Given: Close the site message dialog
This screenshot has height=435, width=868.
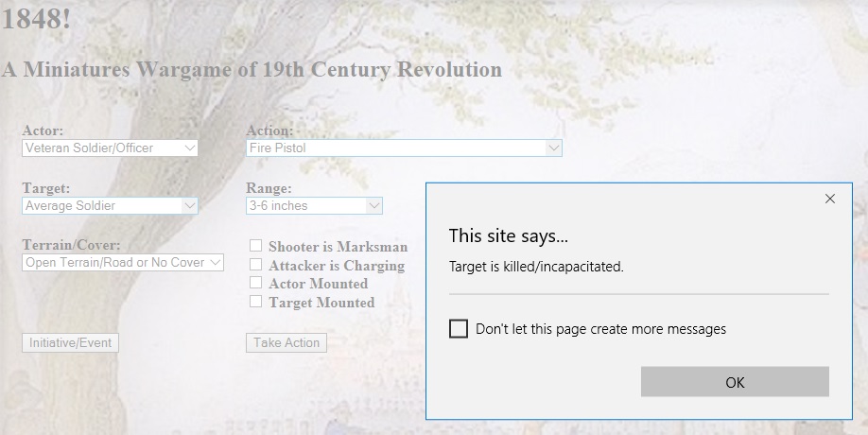Looking at the screenshot, I should (x=829, y=199).
